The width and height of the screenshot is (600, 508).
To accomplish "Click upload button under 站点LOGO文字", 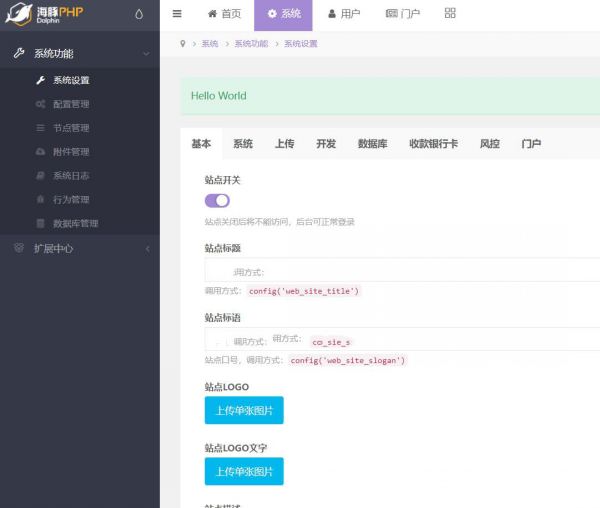I will 244,471.
